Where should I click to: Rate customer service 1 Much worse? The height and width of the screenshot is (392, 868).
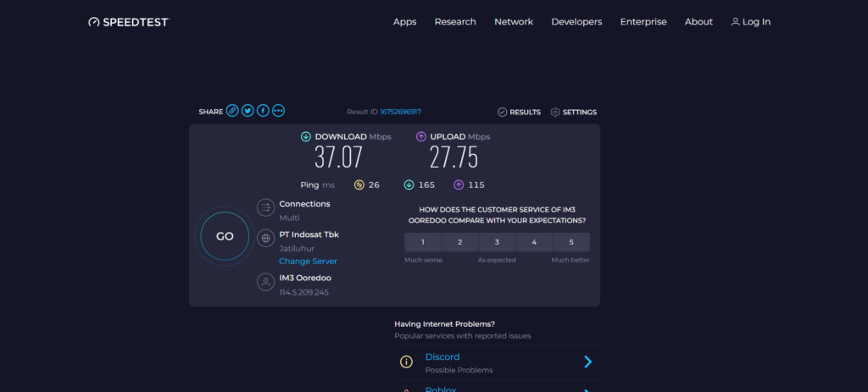[423, 242]
